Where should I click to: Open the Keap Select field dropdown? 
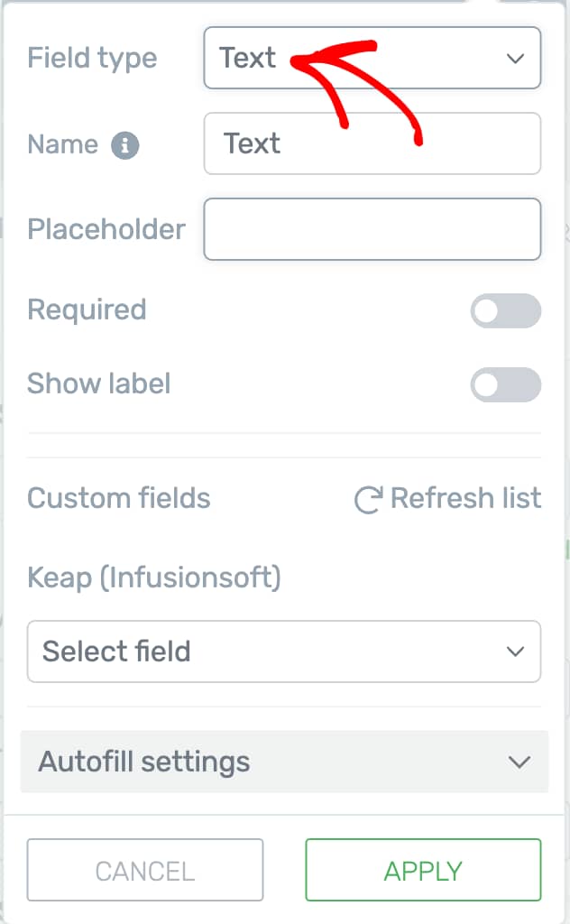tap(283, 651)
